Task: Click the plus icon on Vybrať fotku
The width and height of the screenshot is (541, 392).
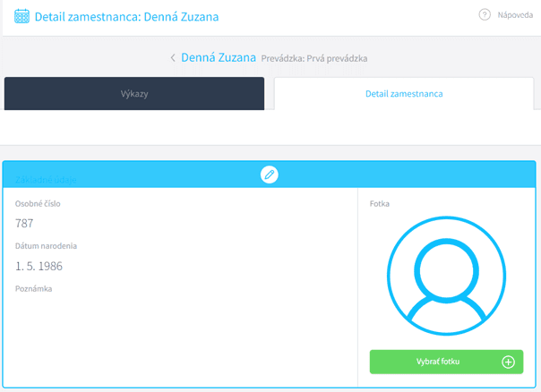Action: point(508,362)
